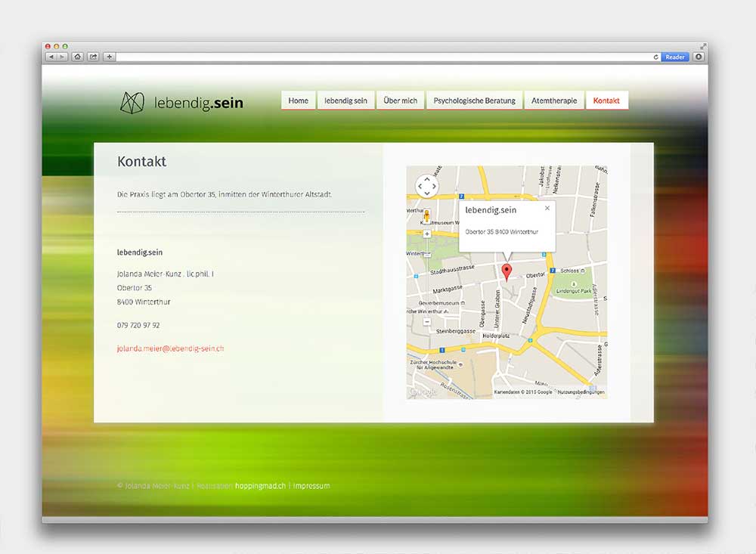
Task: Visit the hoppingmad.ch footer link
Action: tap(260, 485)
